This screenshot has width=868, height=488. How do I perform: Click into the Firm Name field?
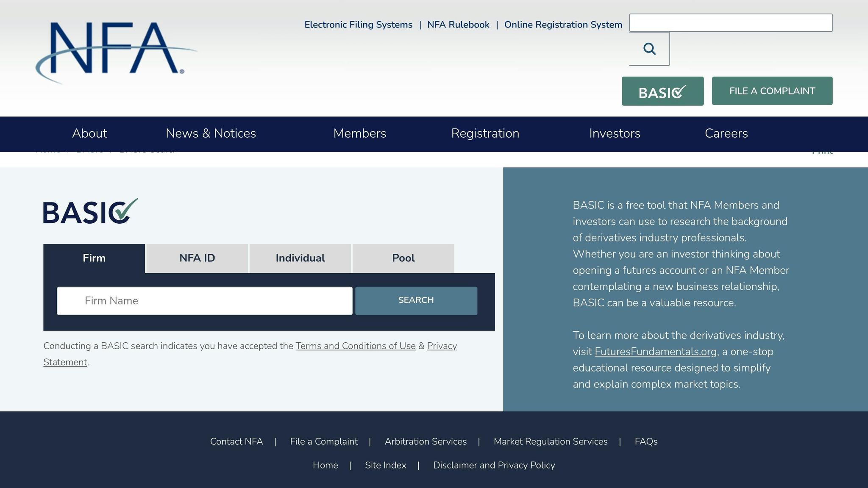coord(205,301)
